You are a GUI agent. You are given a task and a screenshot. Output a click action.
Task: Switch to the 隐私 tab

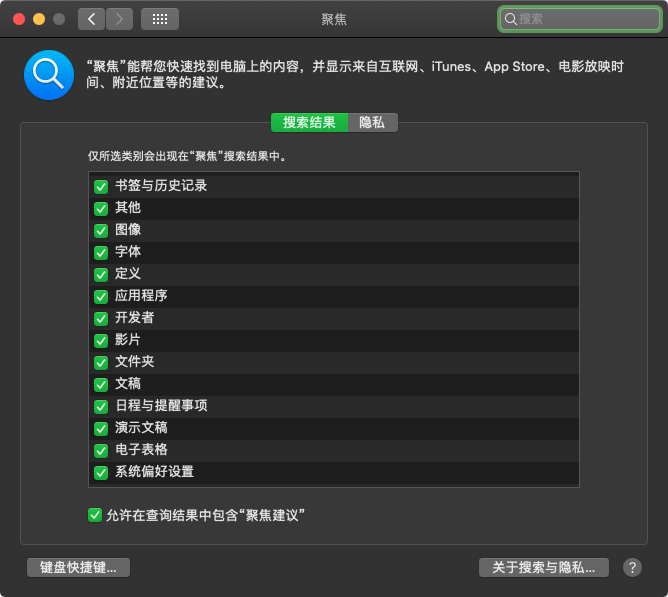[372, 123]
